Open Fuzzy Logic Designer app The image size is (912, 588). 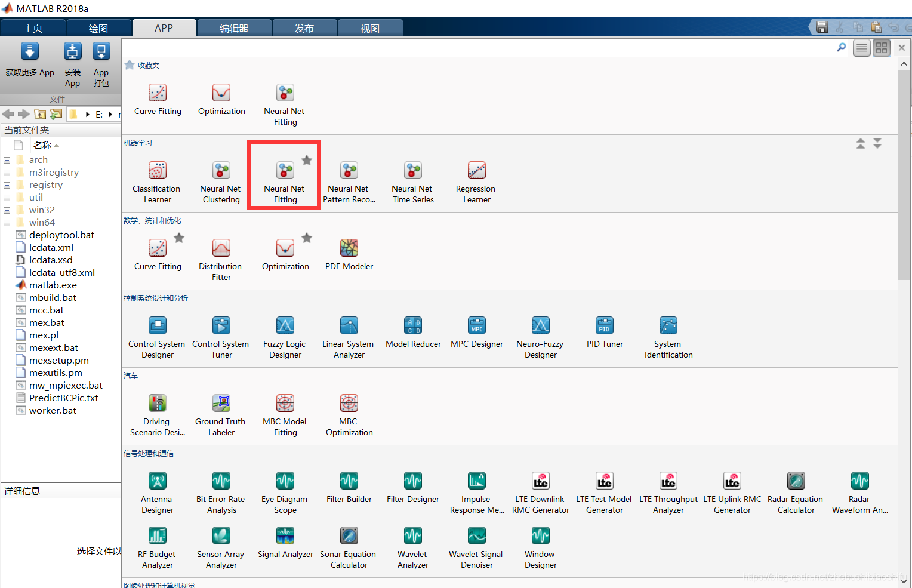pyautogui.click(x=285, y=337)
